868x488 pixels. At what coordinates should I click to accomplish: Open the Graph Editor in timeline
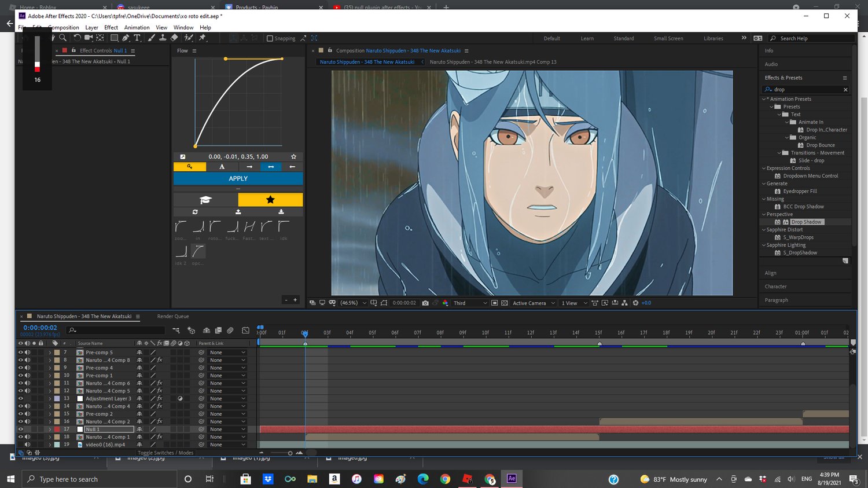(x=245, y=330)
